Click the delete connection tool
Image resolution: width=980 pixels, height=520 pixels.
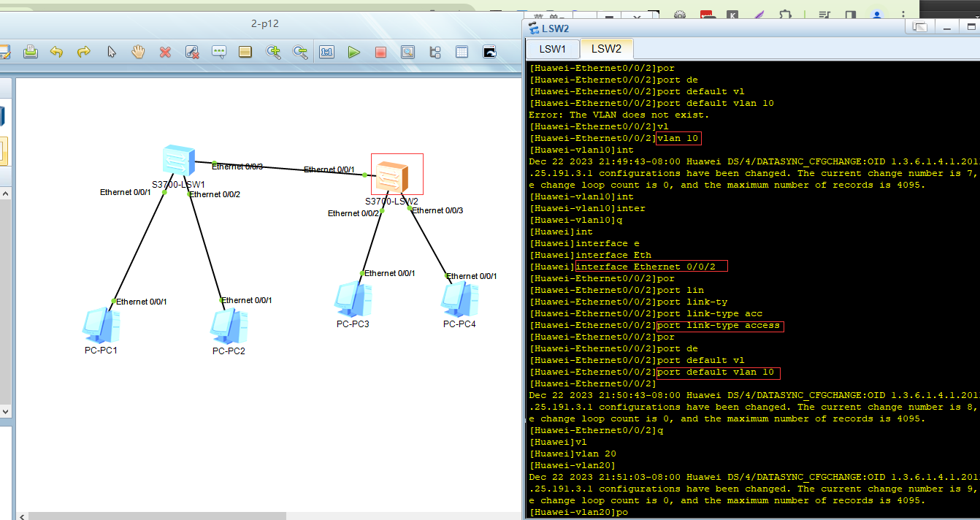tap(192, 52)
